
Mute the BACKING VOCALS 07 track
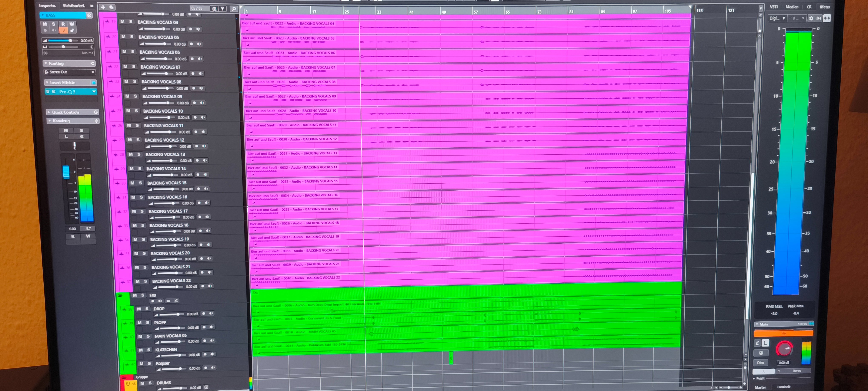click(x=125, y=66)
